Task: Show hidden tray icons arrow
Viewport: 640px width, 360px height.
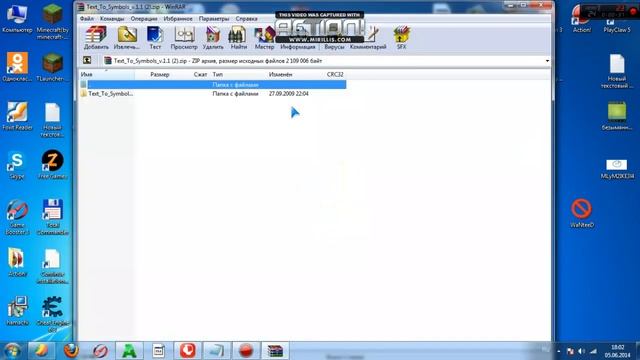Action: click(x=558, y=351)
